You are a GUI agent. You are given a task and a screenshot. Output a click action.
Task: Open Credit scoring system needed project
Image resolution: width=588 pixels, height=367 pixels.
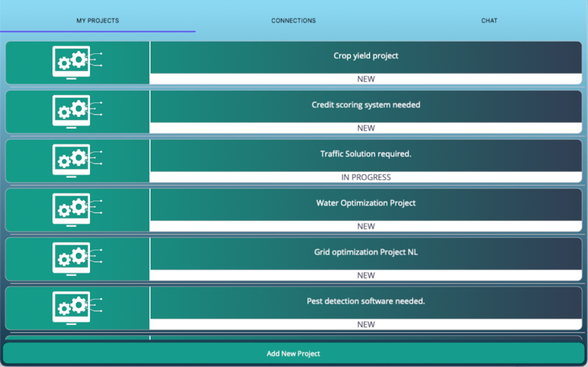tap(366, 105)
